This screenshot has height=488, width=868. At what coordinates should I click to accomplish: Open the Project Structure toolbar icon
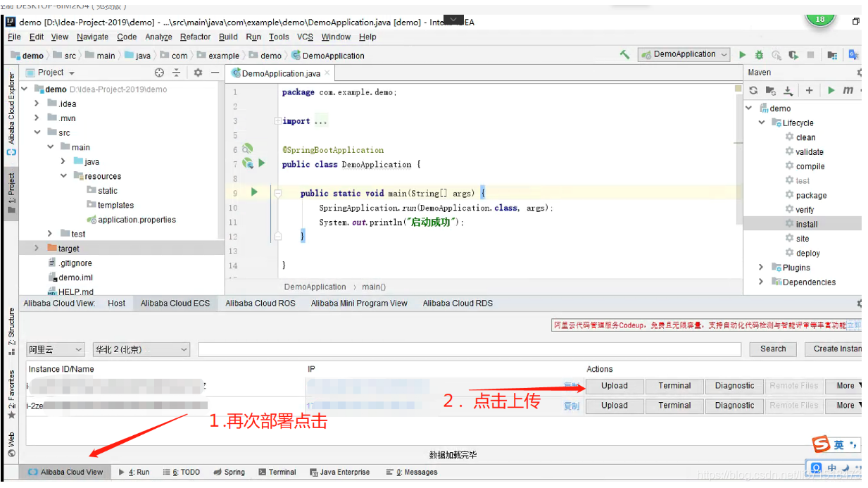[x=832, y=55]
